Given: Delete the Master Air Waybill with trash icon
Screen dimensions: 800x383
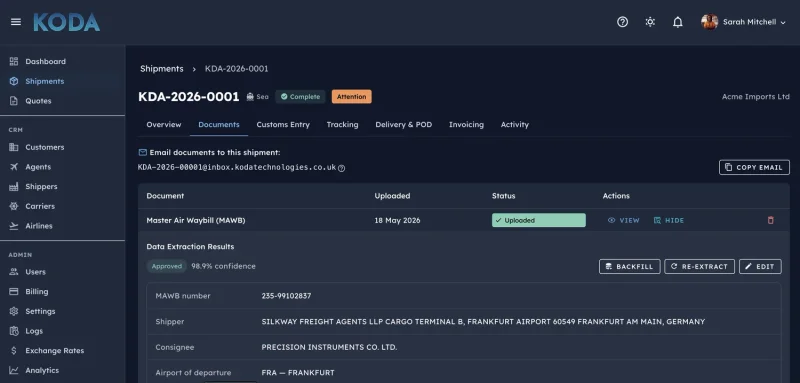Looking at the screenshot, I should pyautogui.click(x=770, y=220).
